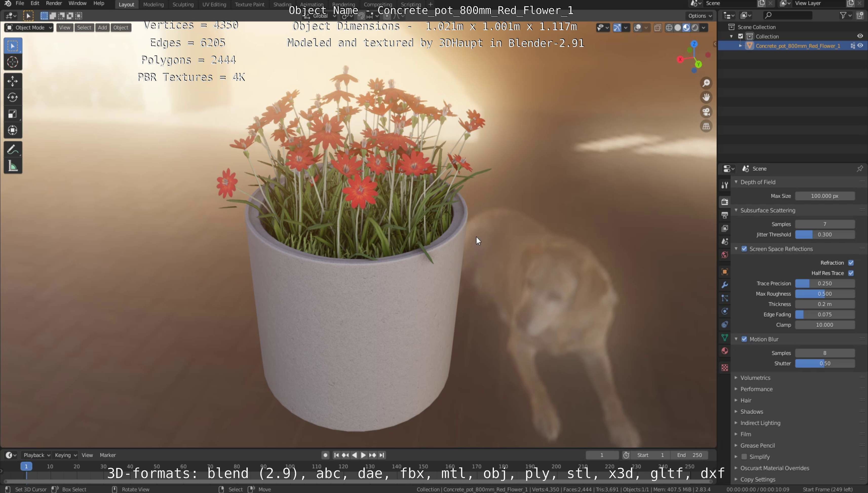
Task: Click the viewport zoom magnifier icon
Action: [x=706, y=83]
